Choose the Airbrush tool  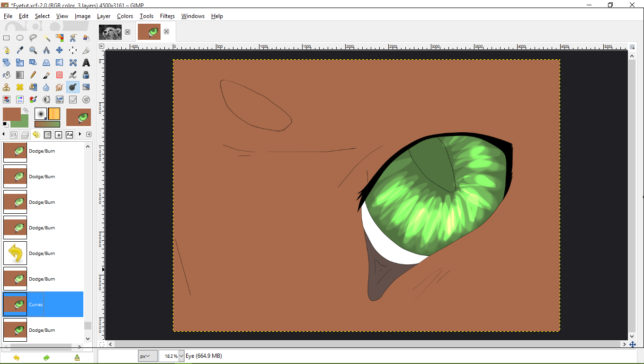click(x=73, y=75)
